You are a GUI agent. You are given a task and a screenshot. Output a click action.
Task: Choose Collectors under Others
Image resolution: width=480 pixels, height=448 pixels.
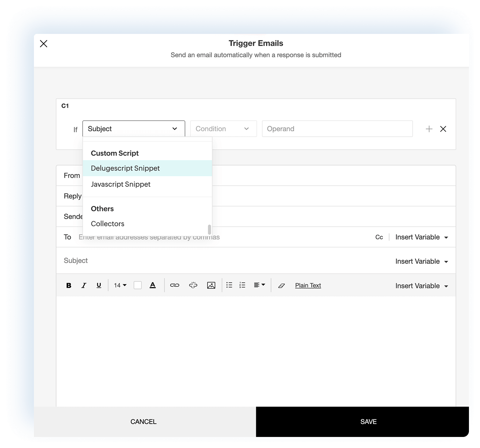pyautogui.click(x=107, y=224)
